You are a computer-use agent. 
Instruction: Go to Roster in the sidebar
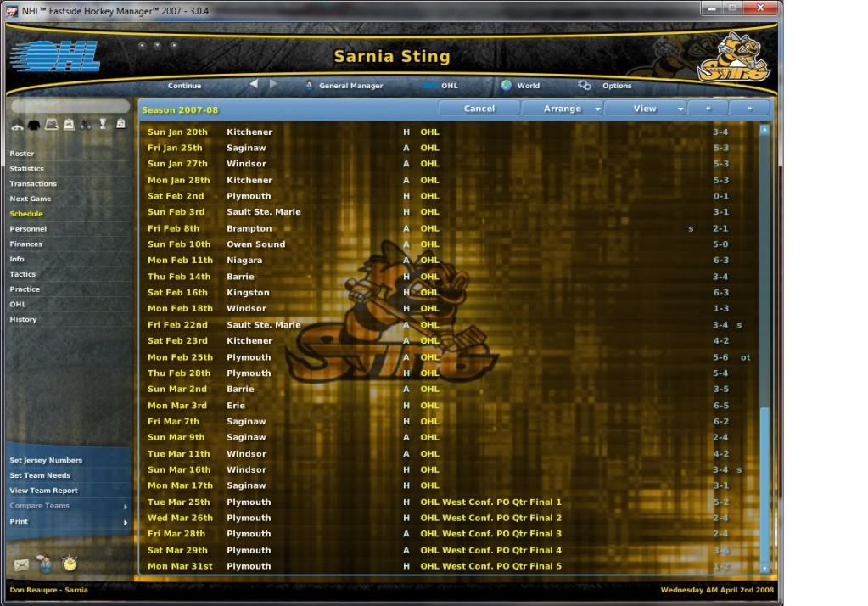point(21,154)
